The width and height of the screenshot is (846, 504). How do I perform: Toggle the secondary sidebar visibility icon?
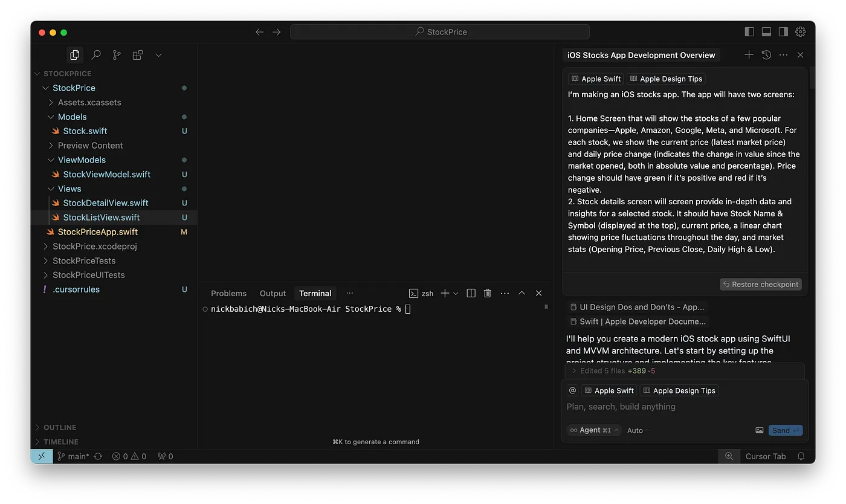click(x=782, y=31)
